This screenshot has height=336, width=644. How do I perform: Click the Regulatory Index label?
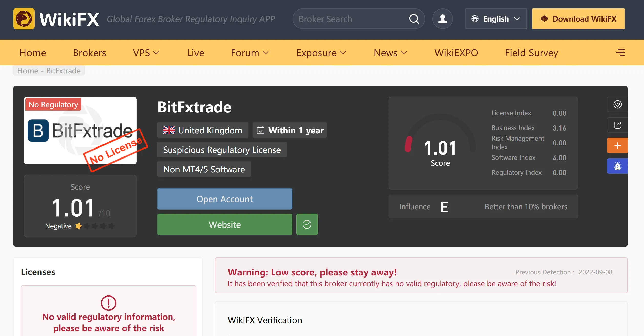click(x=516, y=172)
